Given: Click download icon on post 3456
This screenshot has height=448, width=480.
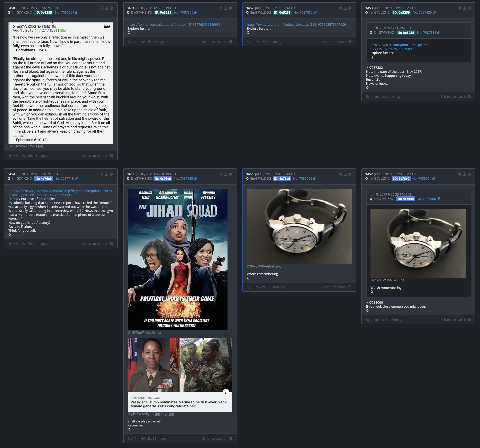Looking at the screenshot, I should pyautogui.click(x=345, y=174).
